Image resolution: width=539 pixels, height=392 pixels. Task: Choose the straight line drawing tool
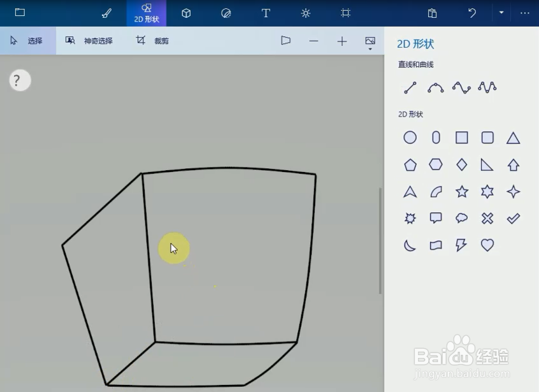click(410, 87)
